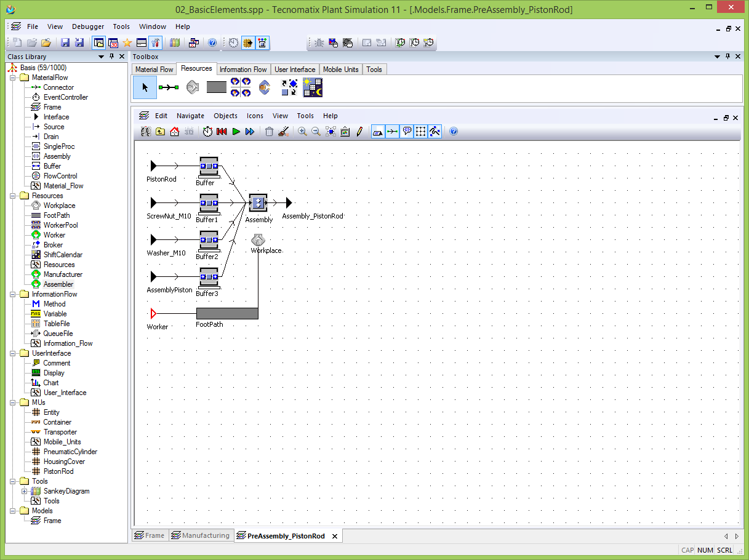Open the Navigate menu in the frame window
749x560 pixels.
click(x=190, y=116)
